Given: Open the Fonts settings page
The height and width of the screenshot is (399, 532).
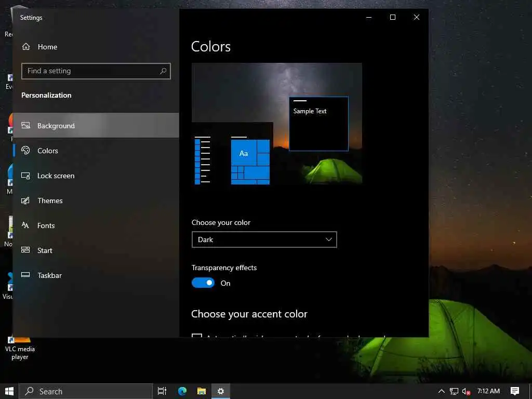Looking at the screenshot, I should 96,225.
